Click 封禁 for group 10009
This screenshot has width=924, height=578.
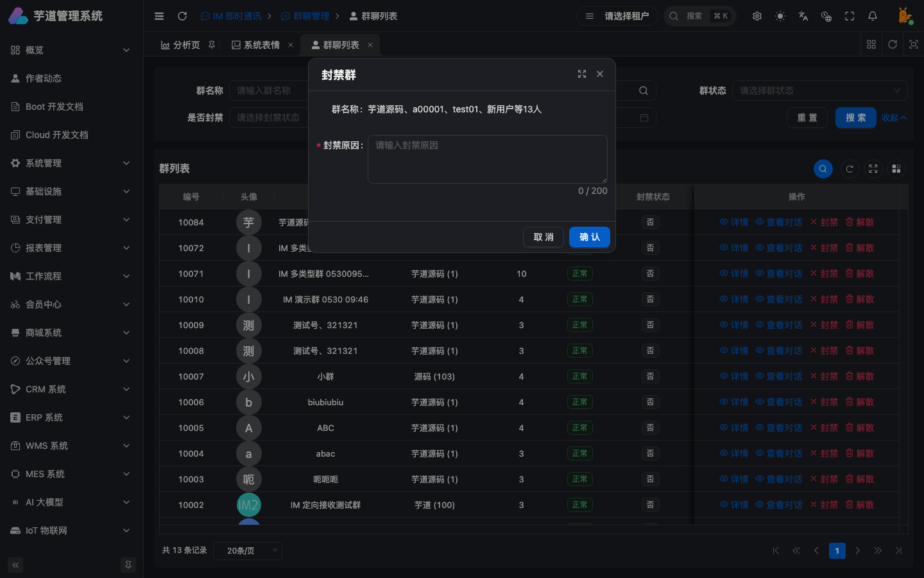(x=824, y=325)
